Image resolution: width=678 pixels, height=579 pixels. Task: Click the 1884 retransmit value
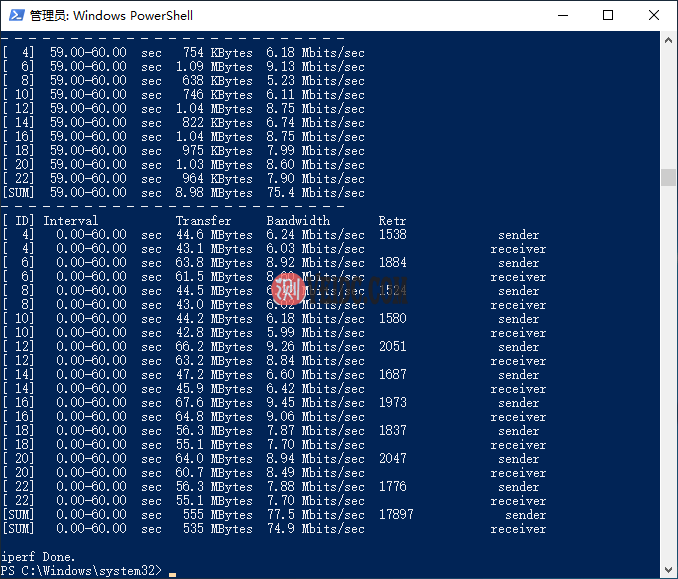[x=393, y=262]
